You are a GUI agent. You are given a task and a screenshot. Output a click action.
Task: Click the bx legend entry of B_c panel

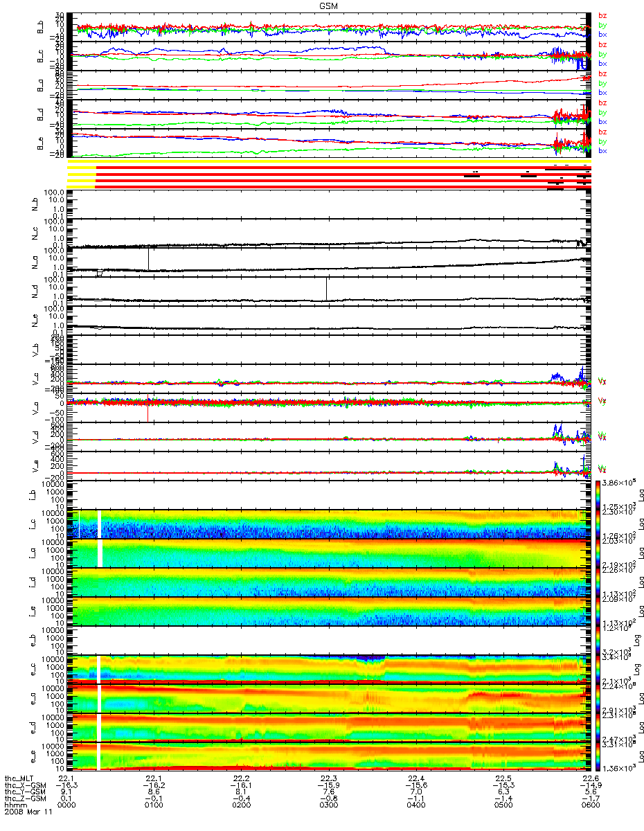[602, 64]
